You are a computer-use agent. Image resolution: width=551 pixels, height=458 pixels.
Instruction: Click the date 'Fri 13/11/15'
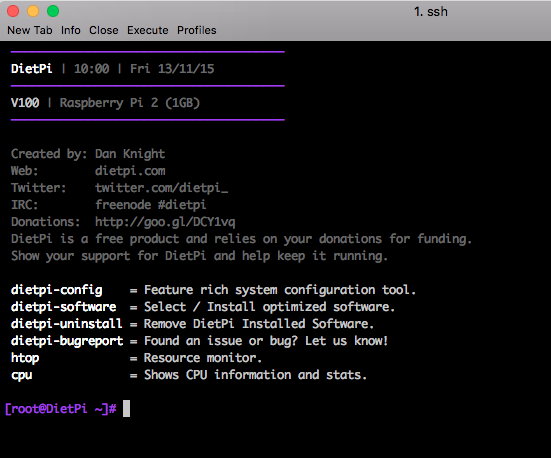tap(172, 69)
